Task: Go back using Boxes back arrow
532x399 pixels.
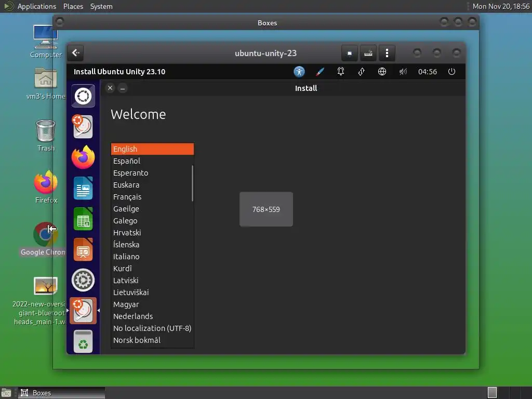Action: pos(76,53)
